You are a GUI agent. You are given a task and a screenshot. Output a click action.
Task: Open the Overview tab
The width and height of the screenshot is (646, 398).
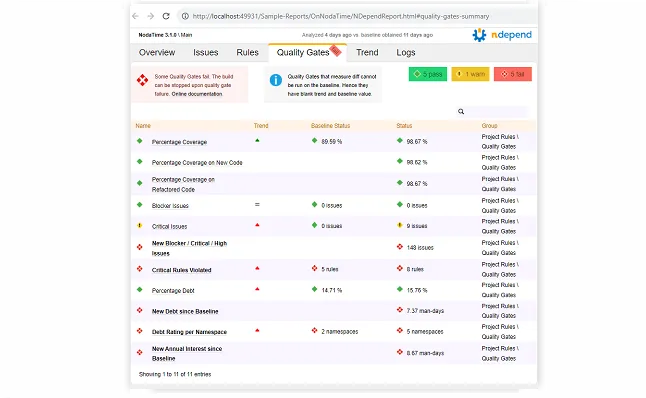(x=157, y=53)
